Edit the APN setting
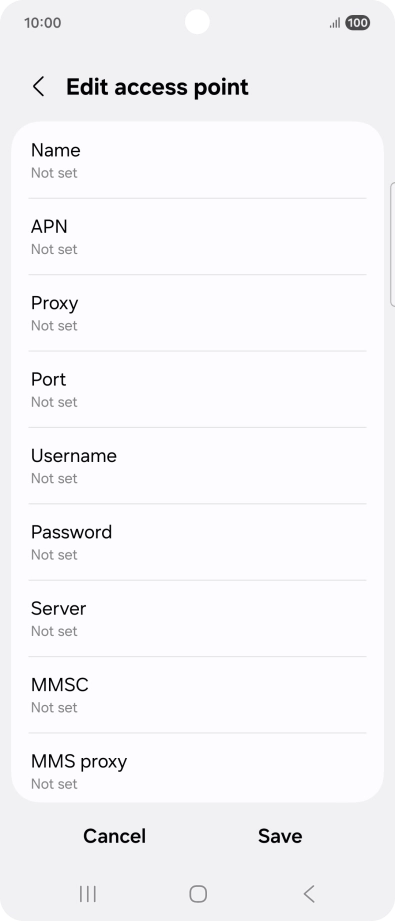The height and width of the screenshot is (921, 395). [x=198, y=237]
